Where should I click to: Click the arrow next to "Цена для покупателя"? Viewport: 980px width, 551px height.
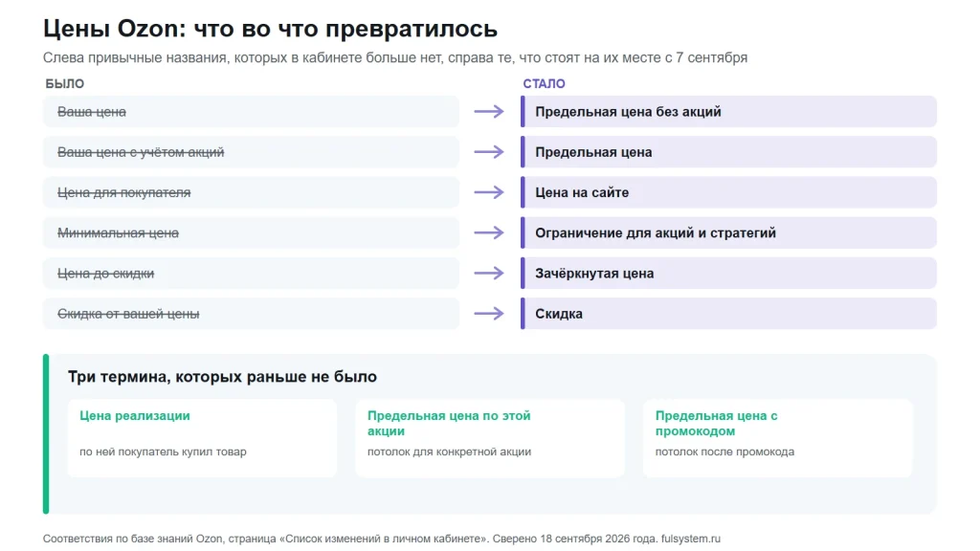tap(489, 192)
